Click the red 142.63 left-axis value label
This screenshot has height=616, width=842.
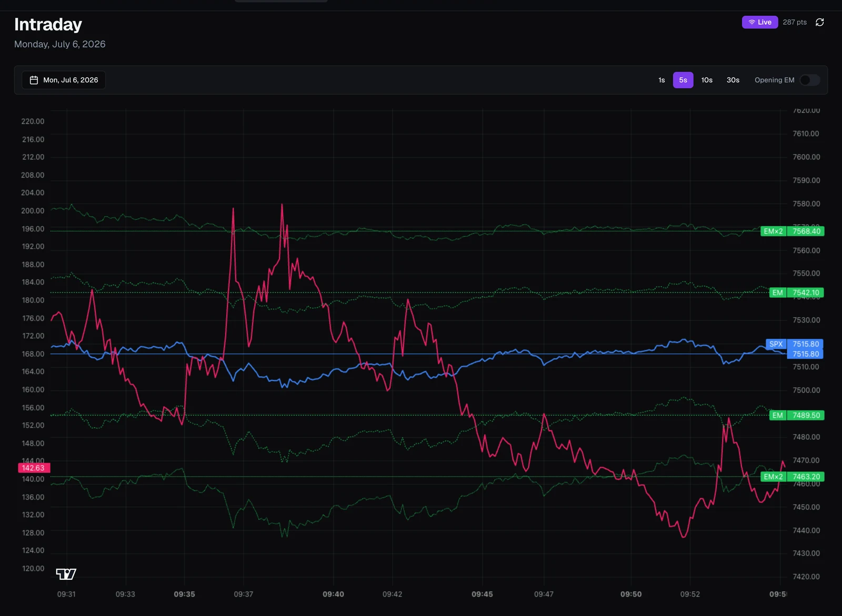coord(33,468)
